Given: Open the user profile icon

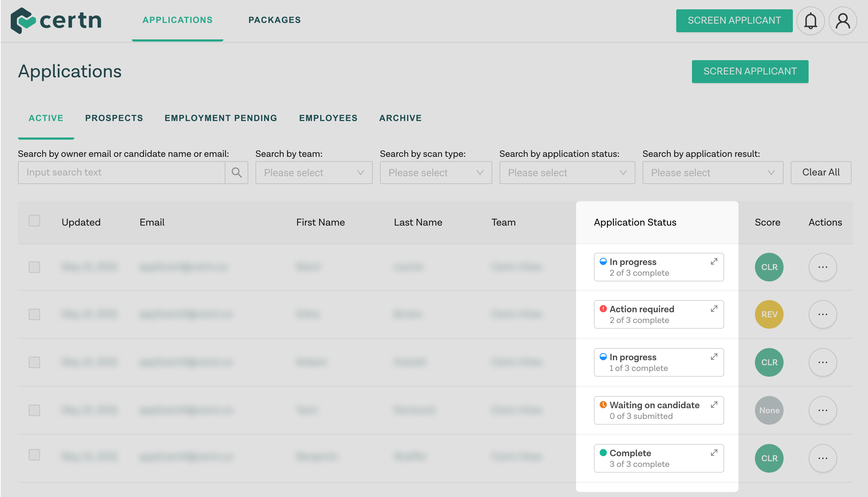Looking at the screenshot, I should [843, 21].
